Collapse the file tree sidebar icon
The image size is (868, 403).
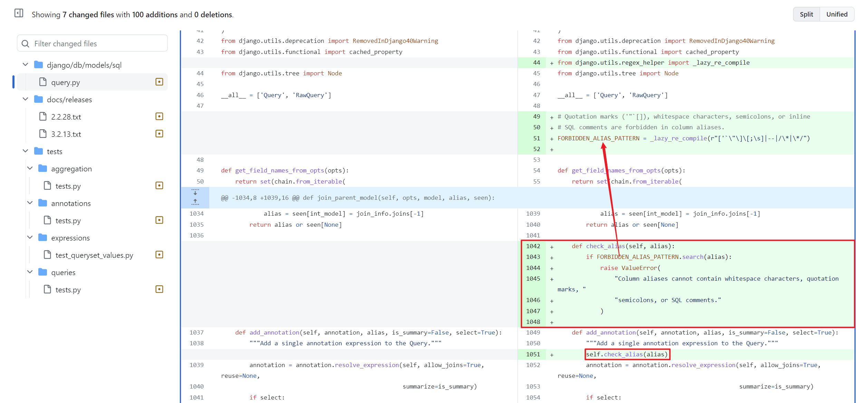coord(19,13)
